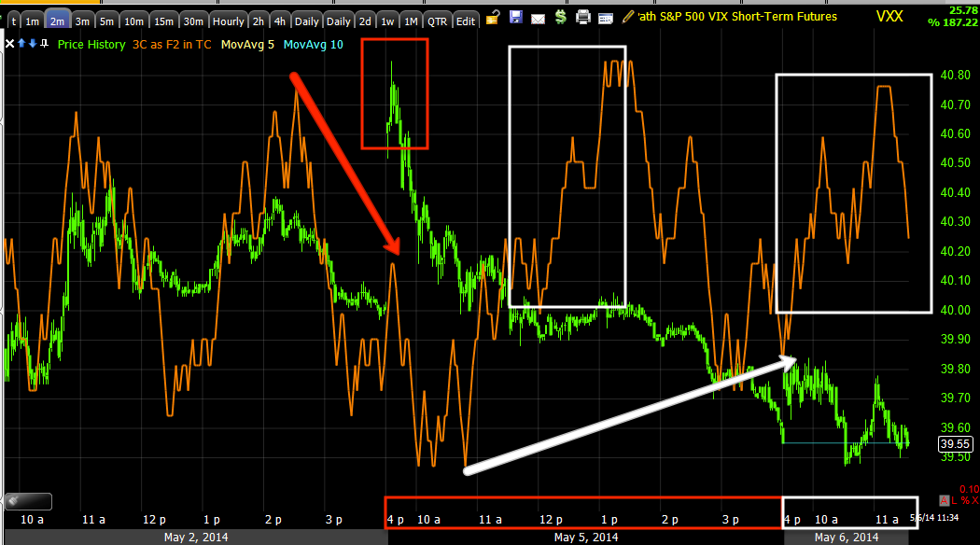The image size is (980, 545).
Task: Click the '% 187.22' readout
Action: pyautogui.click(x=953, y=22)
